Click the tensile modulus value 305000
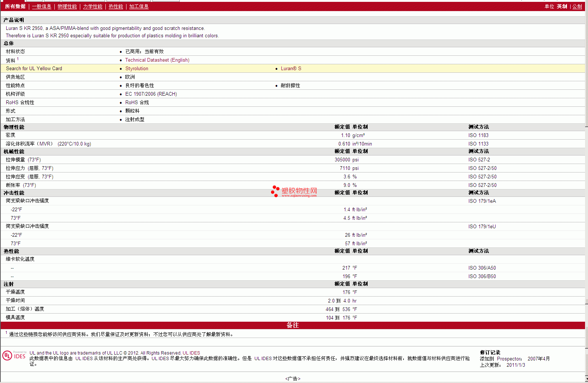Viewport: 588px width, 383px height. pyautogui.click(x=342, y=160)
